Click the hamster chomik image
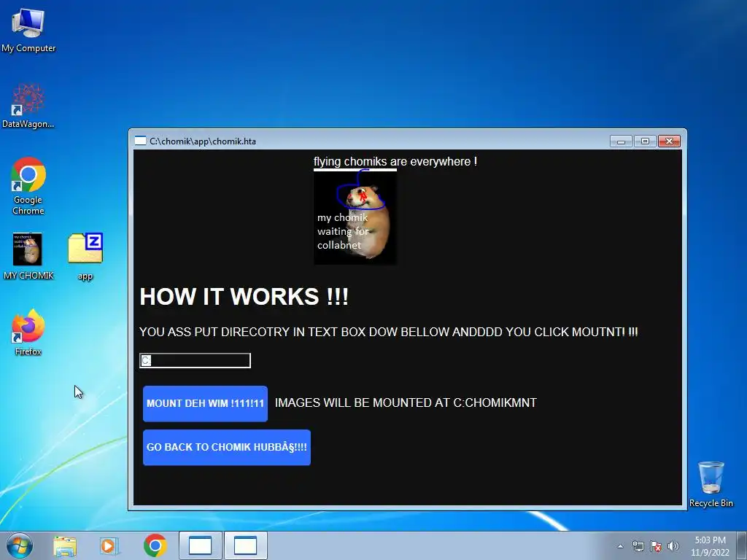Viewport: 747px width, 560px height. click(x=355, y=217)
